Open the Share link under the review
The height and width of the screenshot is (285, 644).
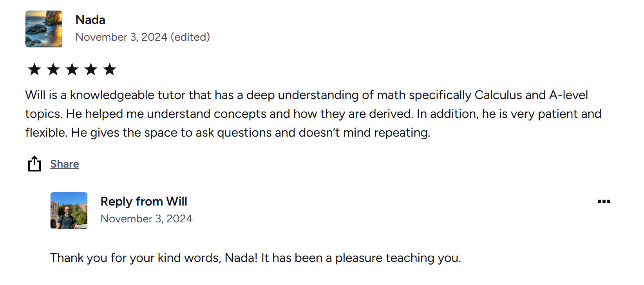(65, 164)
